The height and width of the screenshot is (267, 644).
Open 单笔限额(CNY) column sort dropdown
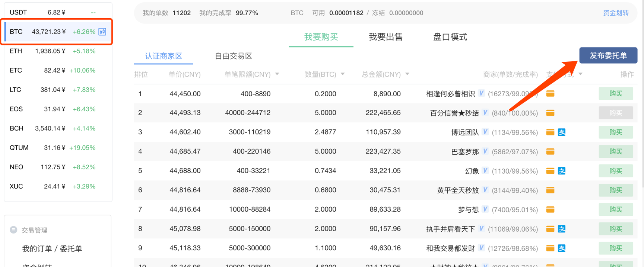pos(277,74)
